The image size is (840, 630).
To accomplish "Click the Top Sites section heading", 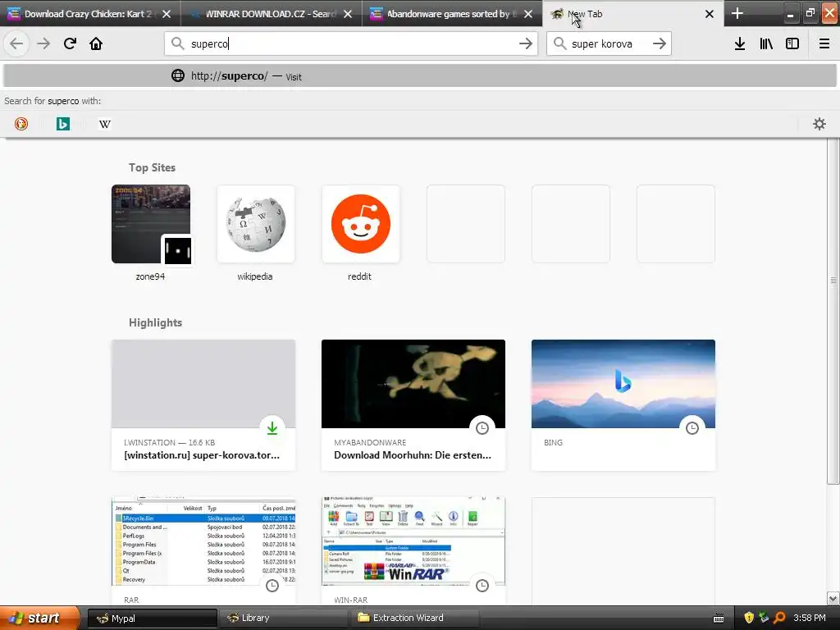I will (x=152, y=167).
